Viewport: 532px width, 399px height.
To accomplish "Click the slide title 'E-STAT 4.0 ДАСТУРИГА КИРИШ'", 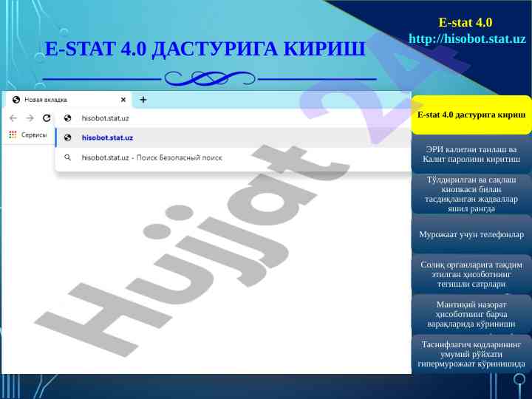I will 205,49.
